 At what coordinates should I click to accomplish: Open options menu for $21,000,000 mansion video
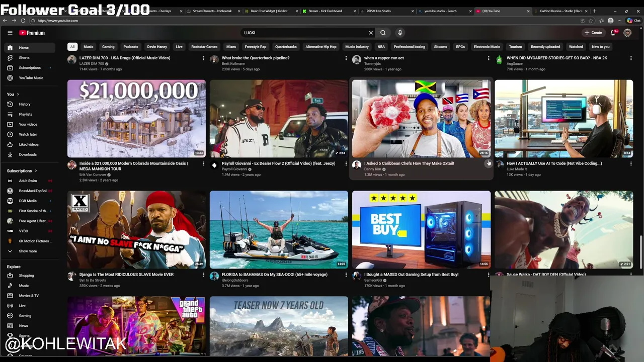tap(203, 163)
